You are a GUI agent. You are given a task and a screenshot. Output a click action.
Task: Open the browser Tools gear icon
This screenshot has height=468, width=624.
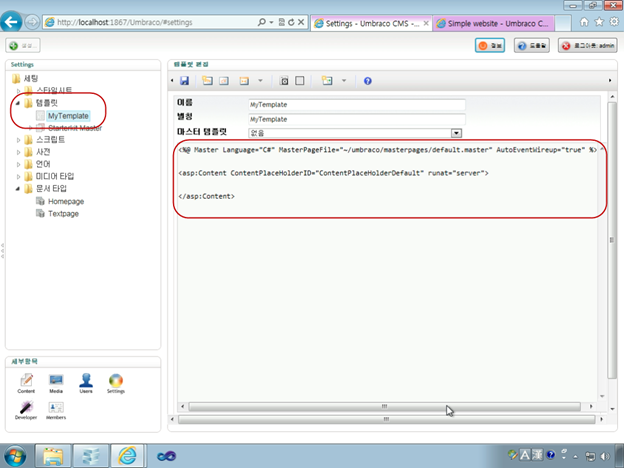coord(614,22)
